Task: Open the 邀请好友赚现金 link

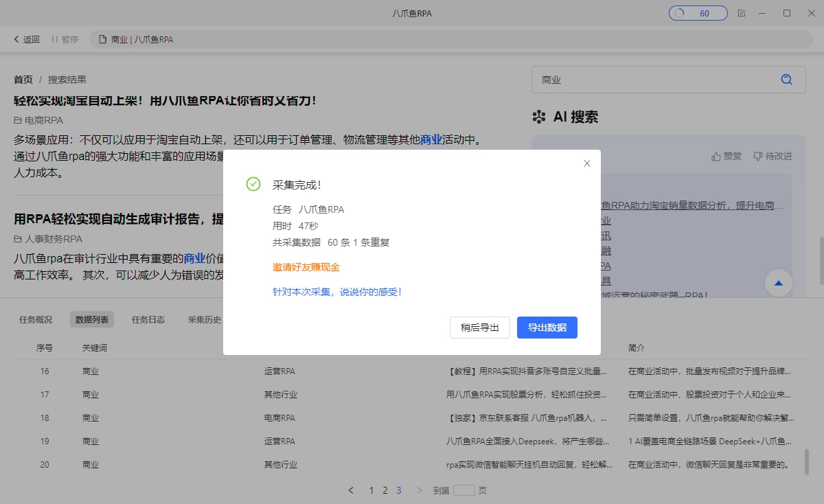Action: 306,267
